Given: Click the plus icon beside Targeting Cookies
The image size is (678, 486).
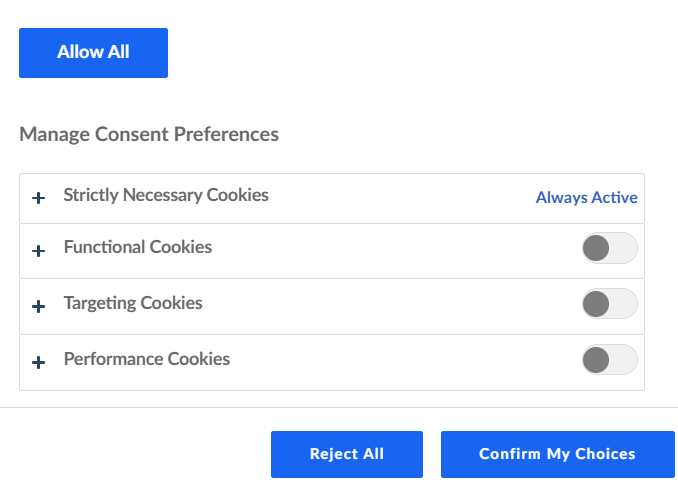Looking at the screenshot, I should point(39,307).
